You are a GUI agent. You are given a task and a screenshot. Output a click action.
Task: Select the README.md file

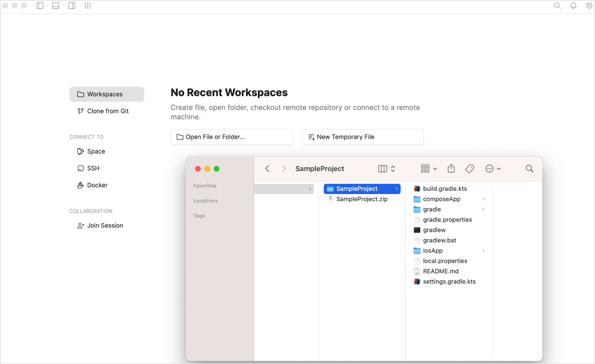click(x=441, y=271)
